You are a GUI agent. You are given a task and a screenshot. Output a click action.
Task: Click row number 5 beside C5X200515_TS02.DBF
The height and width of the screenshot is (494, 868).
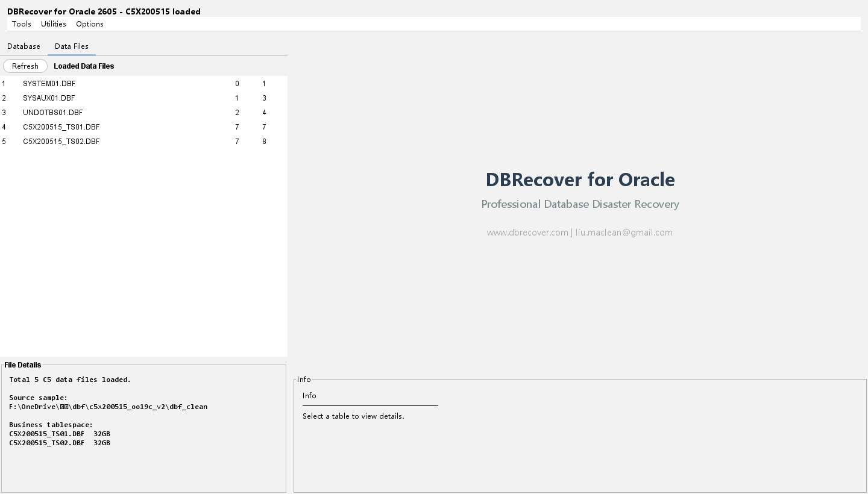pyautogui.click(x=4, y=142)
